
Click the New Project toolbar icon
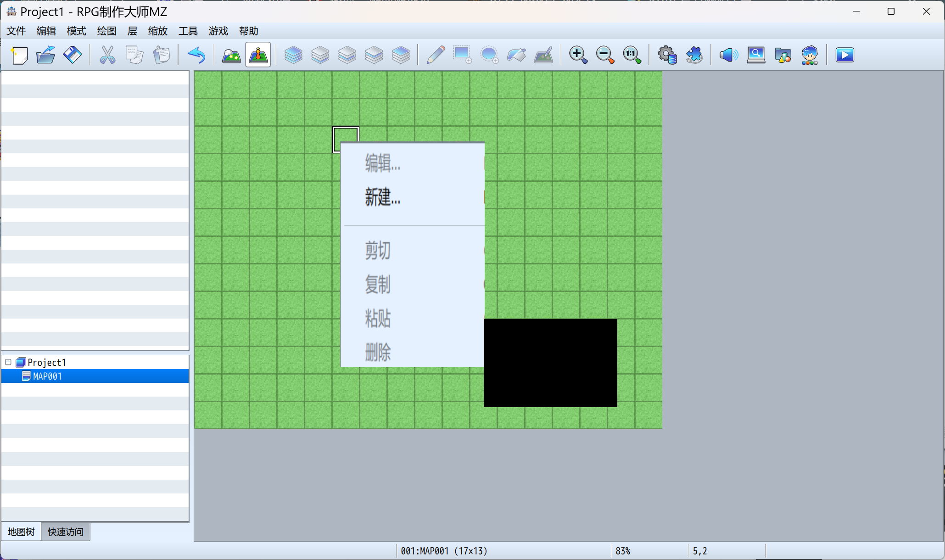pyautogui.click(x=19, y=55)
